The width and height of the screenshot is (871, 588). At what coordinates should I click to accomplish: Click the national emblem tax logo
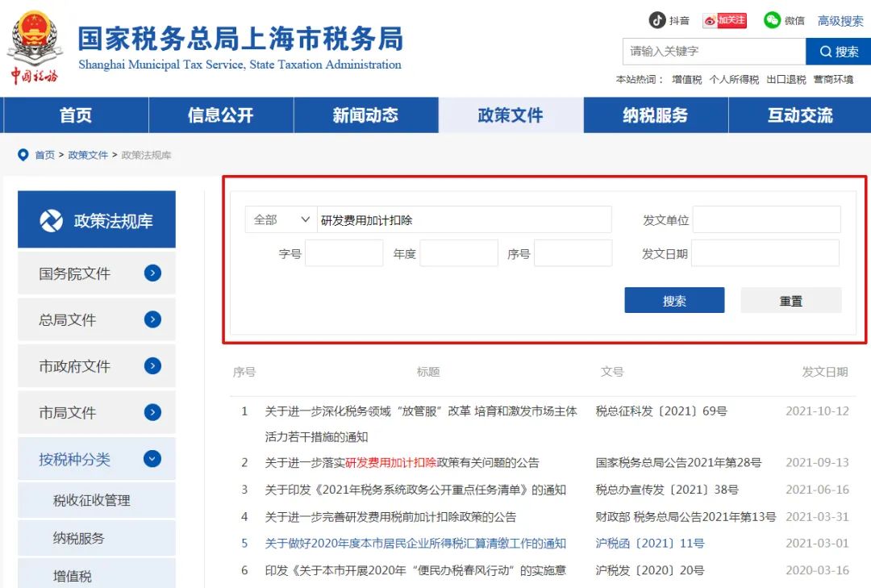coord(35,48)
